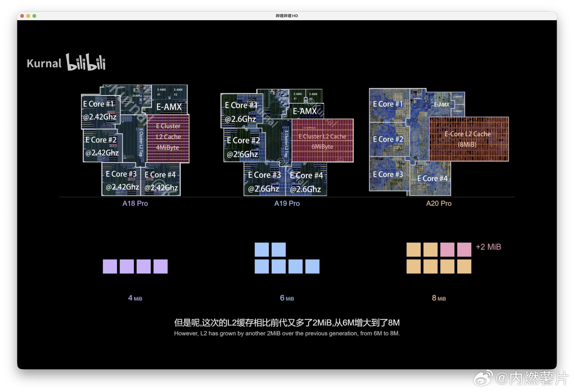This screenshot has height=392, width=574.
Task: Click the A19 Pro die shot image
Action: 287,142
